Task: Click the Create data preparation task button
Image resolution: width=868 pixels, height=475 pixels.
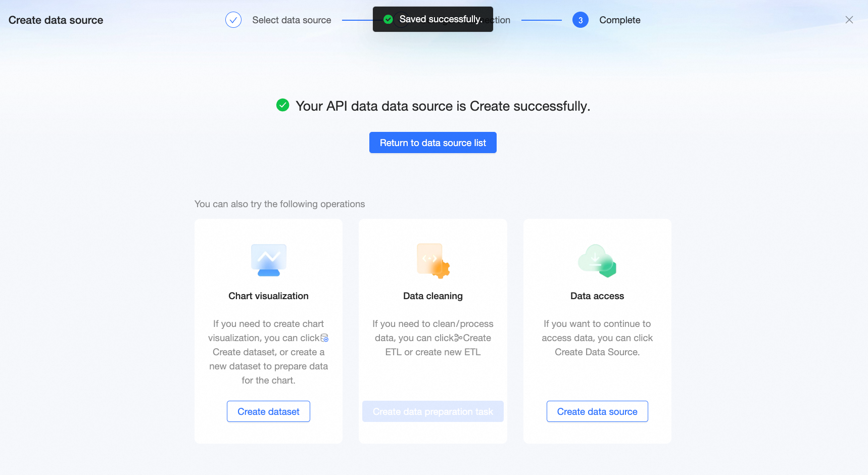Action: [x=433, y=411]
